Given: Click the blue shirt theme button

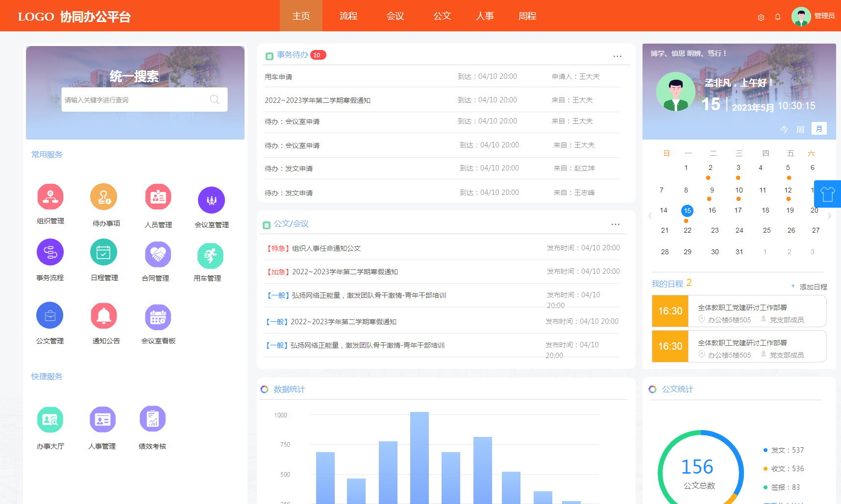Looking at the screenshot, I should click(x=827, y=194).
